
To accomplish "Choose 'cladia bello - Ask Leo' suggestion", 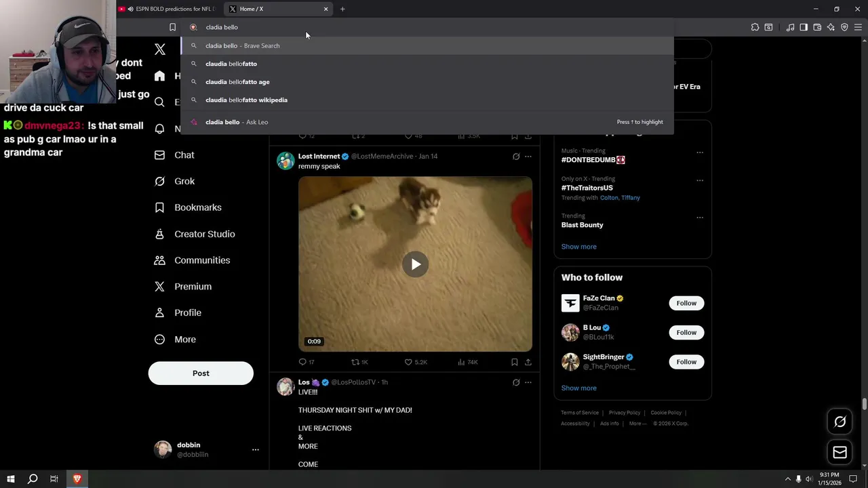I will pyautogui.click(x=427, y=122).
